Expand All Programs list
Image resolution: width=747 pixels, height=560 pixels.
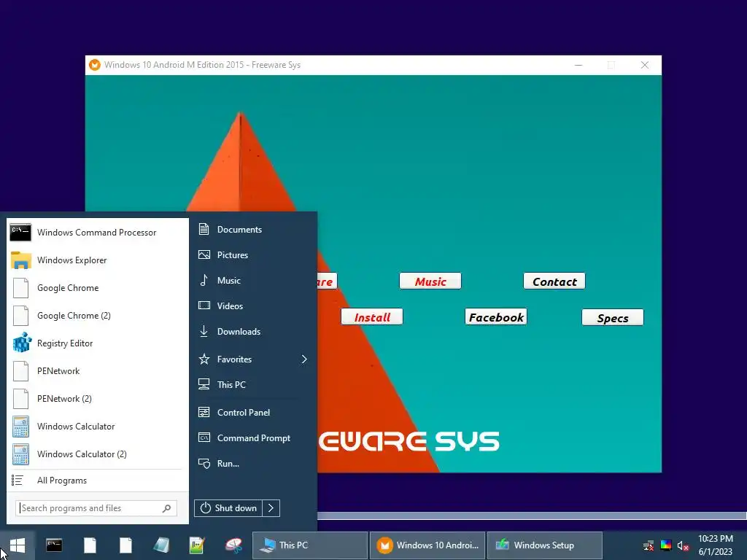pyautogui.click(x=97, y=481)
